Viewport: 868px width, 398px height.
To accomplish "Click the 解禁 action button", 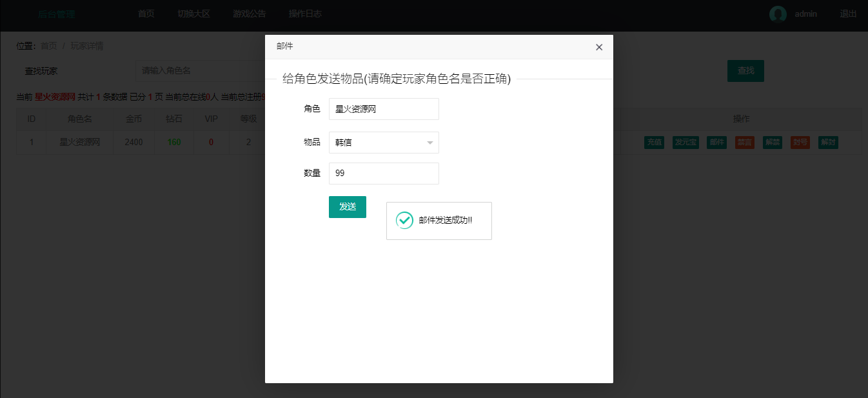I will click(x=773, y=143).
